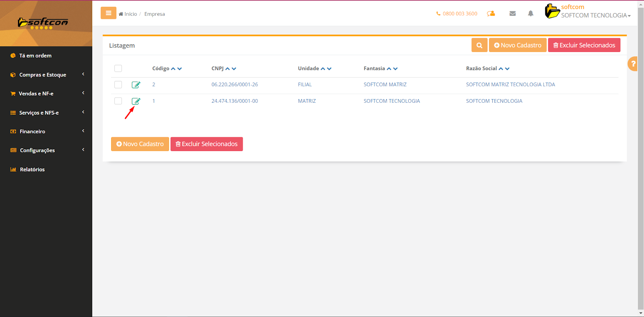The width and height of the screenshot is (644, 317).
Task: Edit the SOFTCOM MATRIZ row using pencil icon
Action: pos(136,85)
